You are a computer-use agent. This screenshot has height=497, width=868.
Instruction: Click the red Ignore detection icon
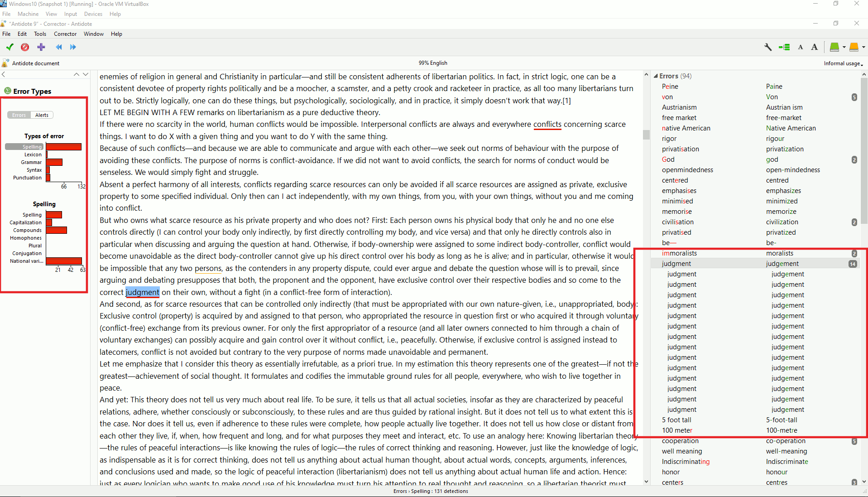[x=25, y=47]
